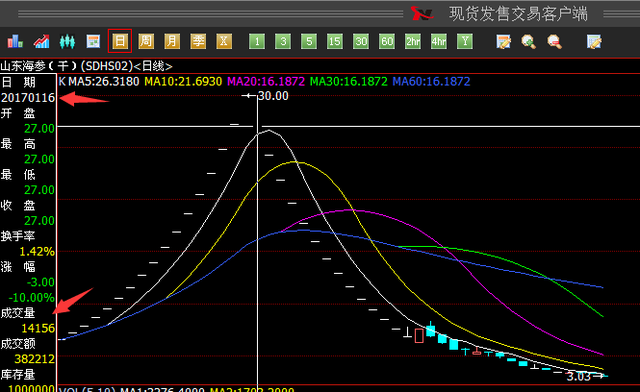The height and width of the screenshot is (392, 640).
Task: Click the MA10:21.6930 indicator label
Action: coord(183,81)
